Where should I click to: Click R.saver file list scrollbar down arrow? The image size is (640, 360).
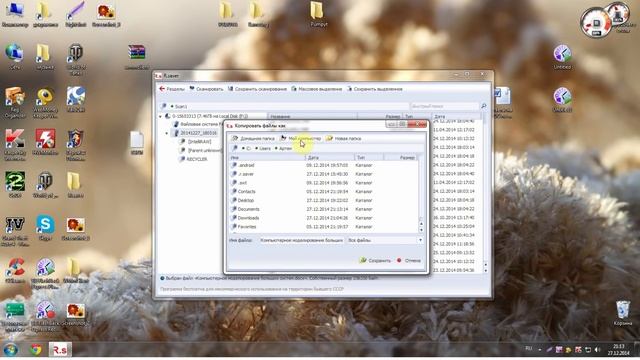485,271
